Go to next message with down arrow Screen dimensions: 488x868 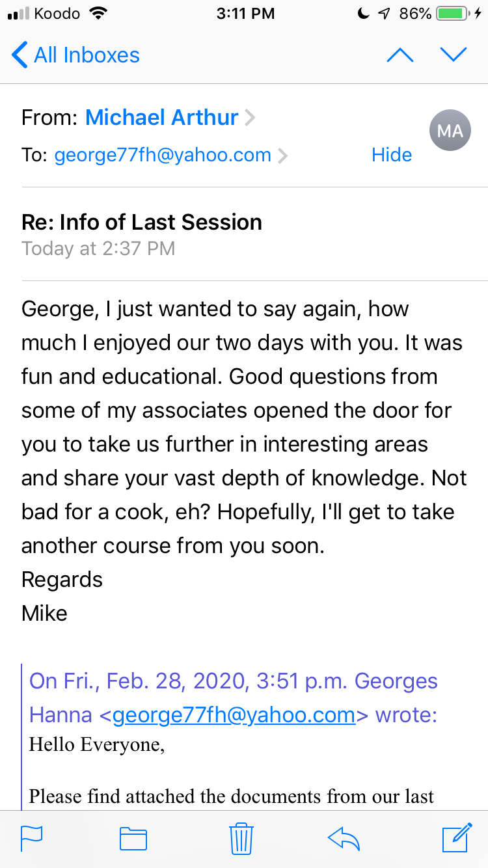[454, 55]
